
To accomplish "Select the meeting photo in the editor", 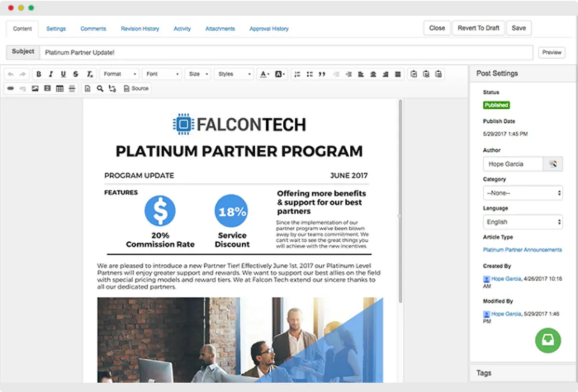I will 240,340.
